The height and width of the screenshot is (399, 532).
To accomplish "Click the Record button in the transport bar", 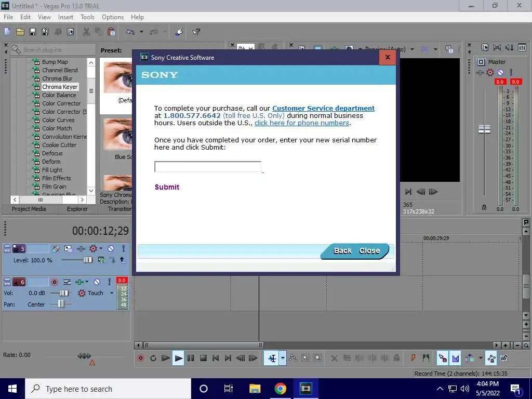I will pos(140,358).
